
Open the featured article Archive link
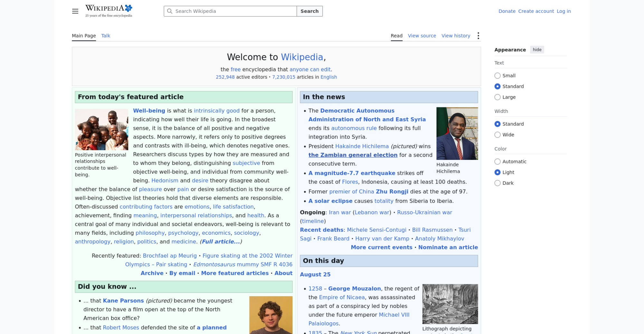coord(152,273)
